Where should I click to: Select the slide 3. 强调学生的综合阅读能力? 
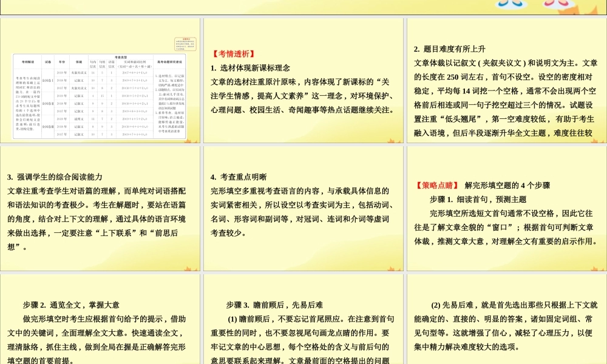coord(100,209)
